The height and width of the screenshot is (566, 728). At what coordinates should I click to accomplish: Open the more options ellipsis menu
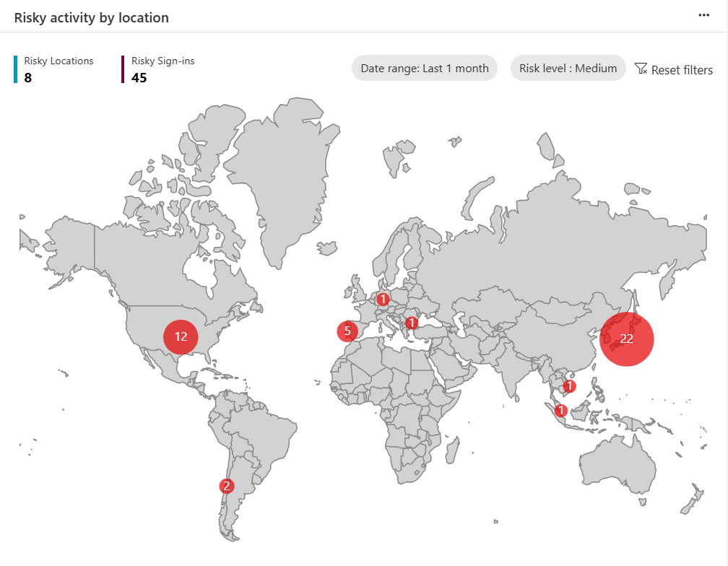704,16
